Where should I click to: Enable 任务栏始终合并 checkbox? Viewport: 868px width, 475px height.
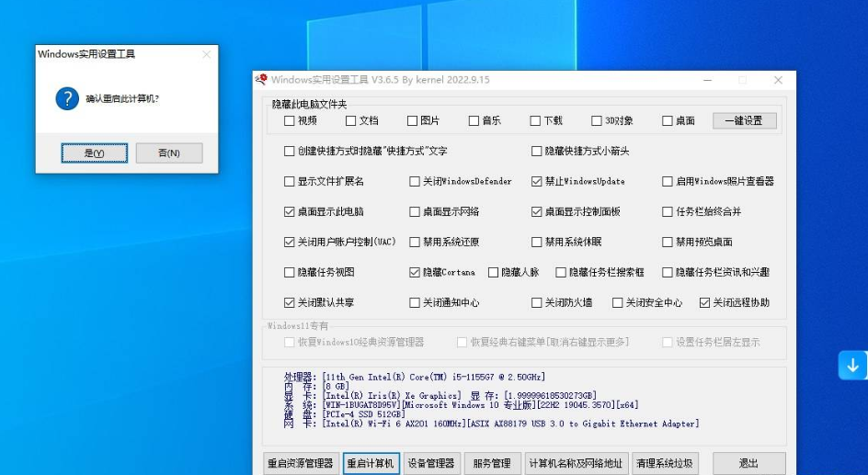(x=667, y=212)
